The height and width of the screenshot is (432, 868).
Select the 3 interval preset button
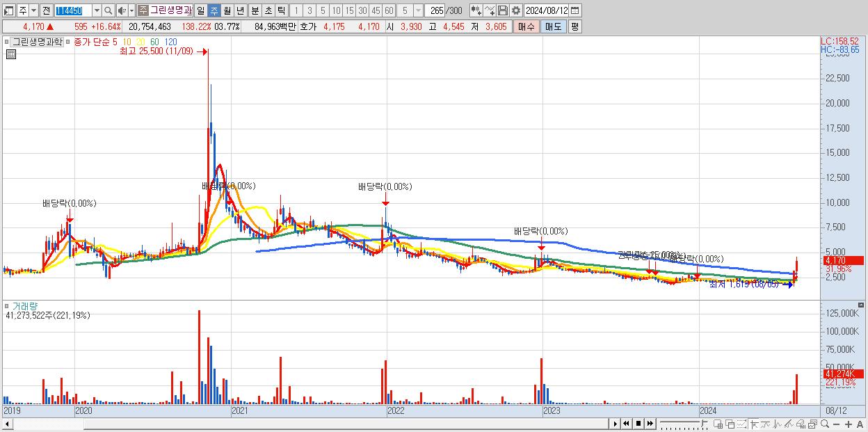310,10
